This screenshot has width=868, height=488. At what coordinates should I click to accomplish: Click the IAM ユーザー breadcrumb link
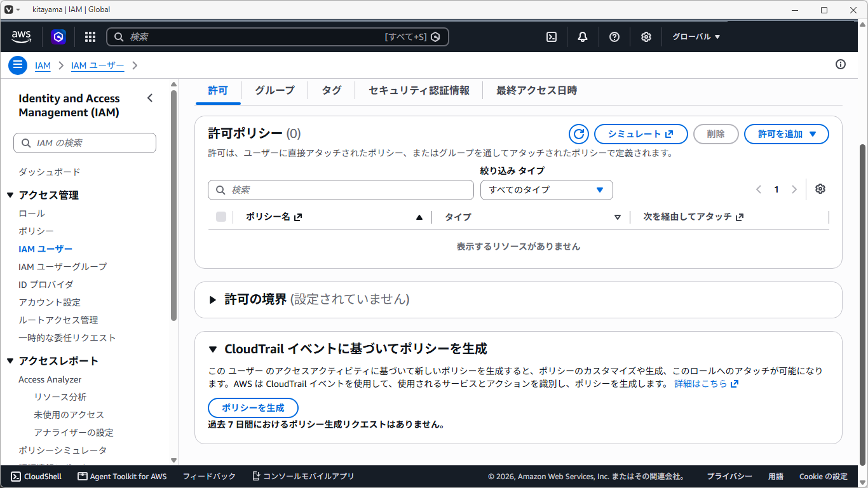point(97,65)
